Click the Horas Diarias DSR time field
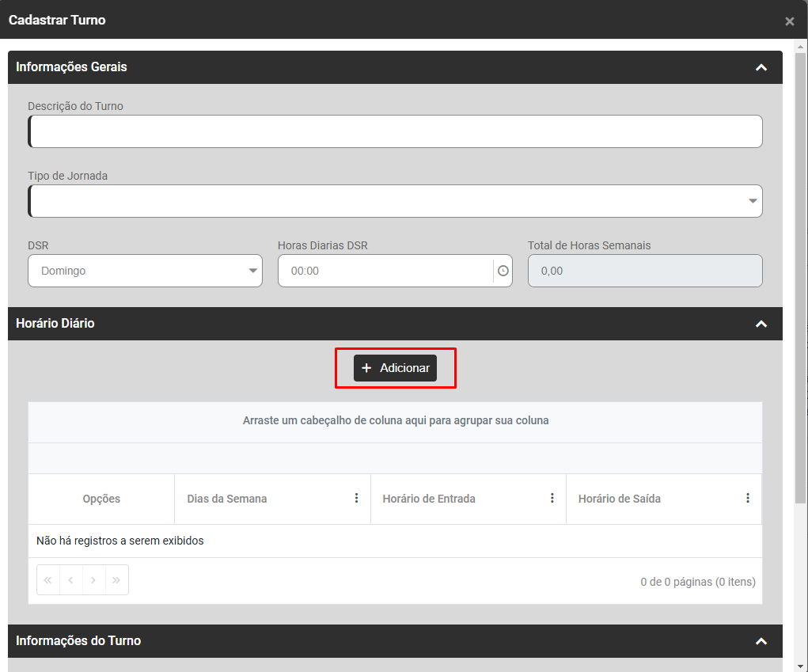Screen dimensions: 808x672 click(385, 271)
